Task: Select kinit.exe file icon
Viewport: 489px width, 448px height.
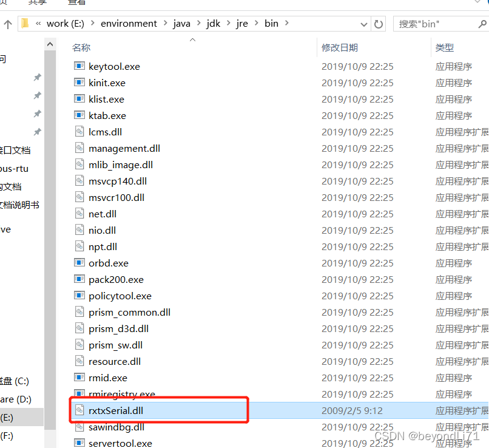Action: pyautogui.click(x=79, y=83)
